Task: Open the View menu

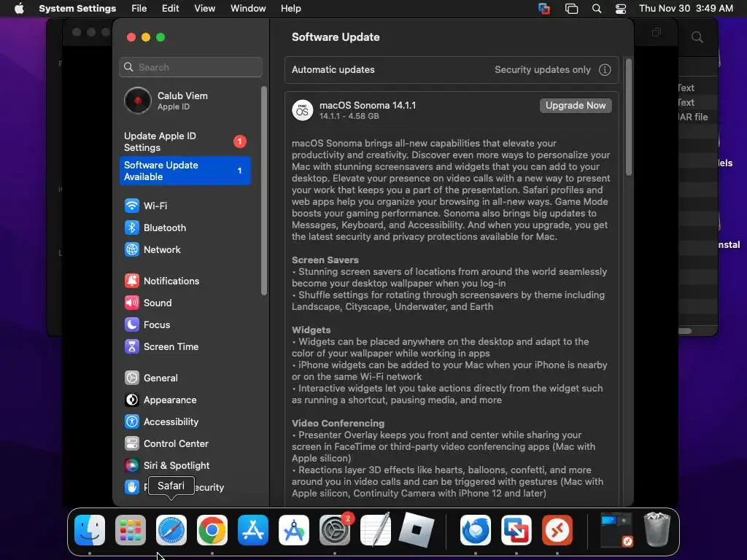Action: (205, 9)
